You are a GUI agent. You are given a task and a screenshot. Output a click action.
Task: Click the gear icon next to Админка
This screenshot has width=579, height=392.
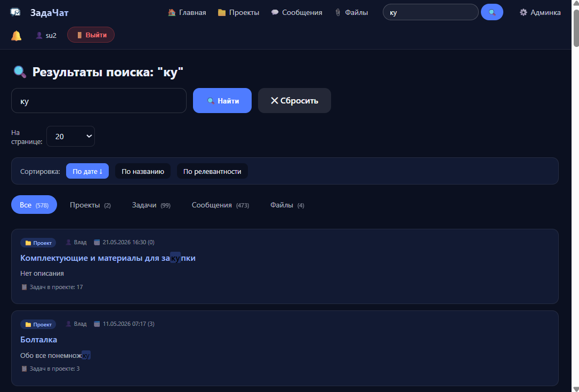523,13
